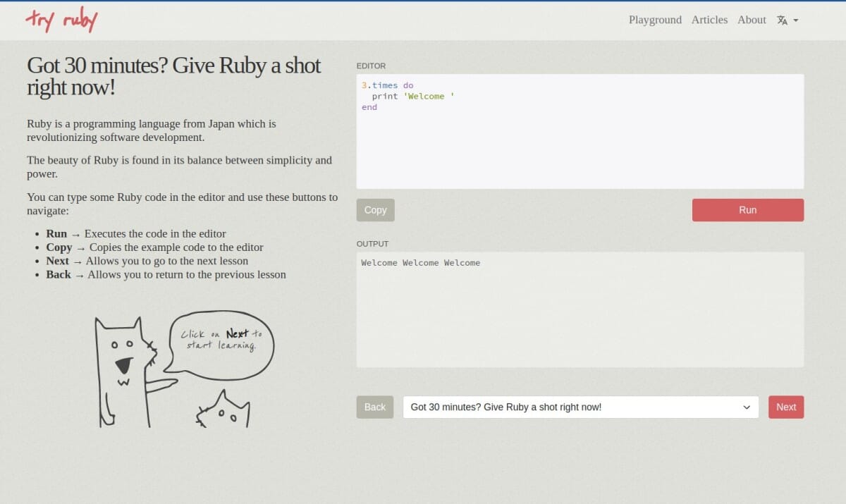
Task: Advance with the Next button
Action: (785, 407)
